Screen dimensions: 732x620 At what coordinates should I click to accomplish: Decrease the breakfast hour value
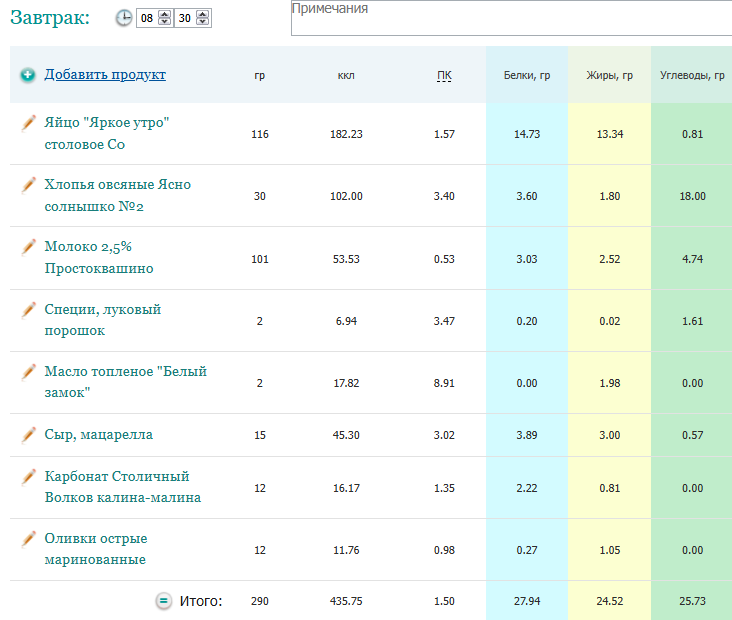pos(164,21)
